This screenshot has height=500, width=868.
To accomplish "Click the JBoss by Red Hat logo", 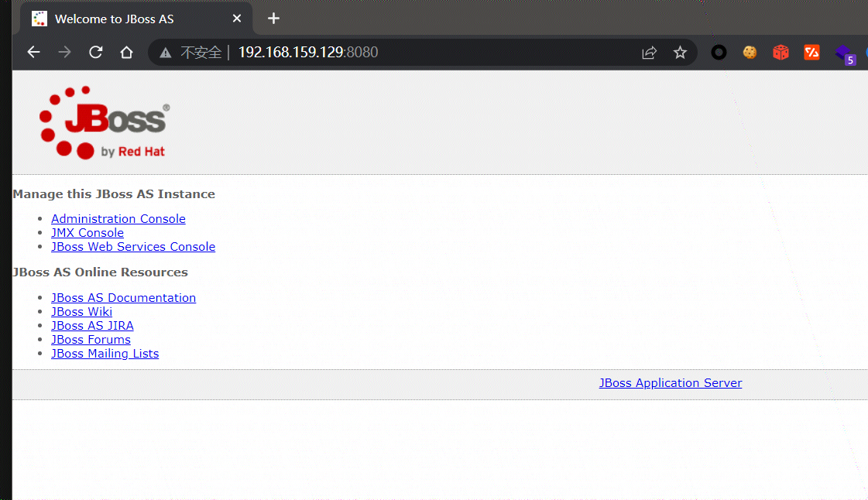I will point(105,123).
